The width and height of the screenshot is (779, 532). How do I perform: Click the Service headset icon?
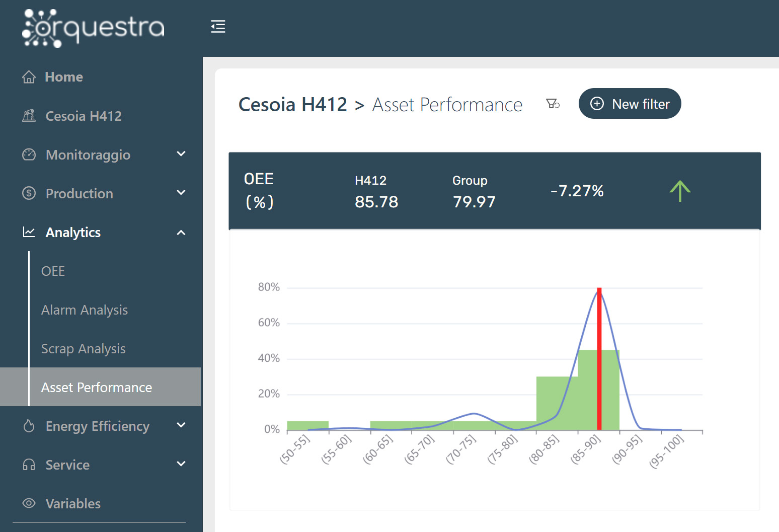pyautogui.click(x=29, y=465)
